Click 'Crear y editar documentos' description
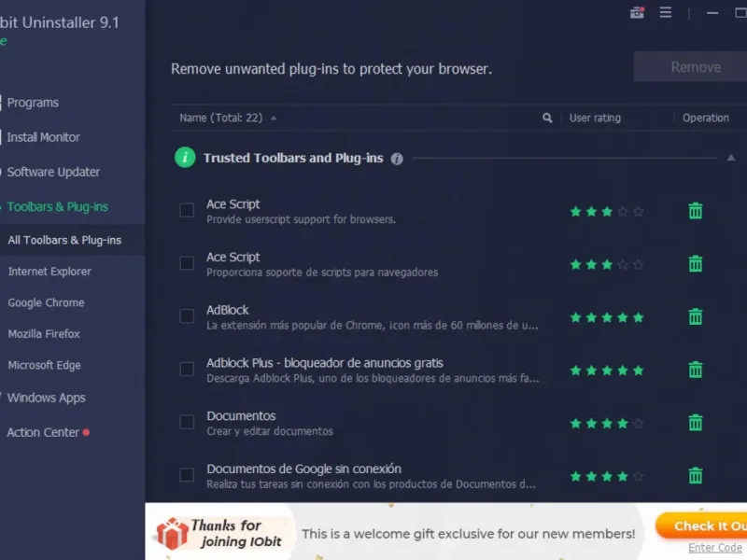747x560 pixels. [270, 431]
